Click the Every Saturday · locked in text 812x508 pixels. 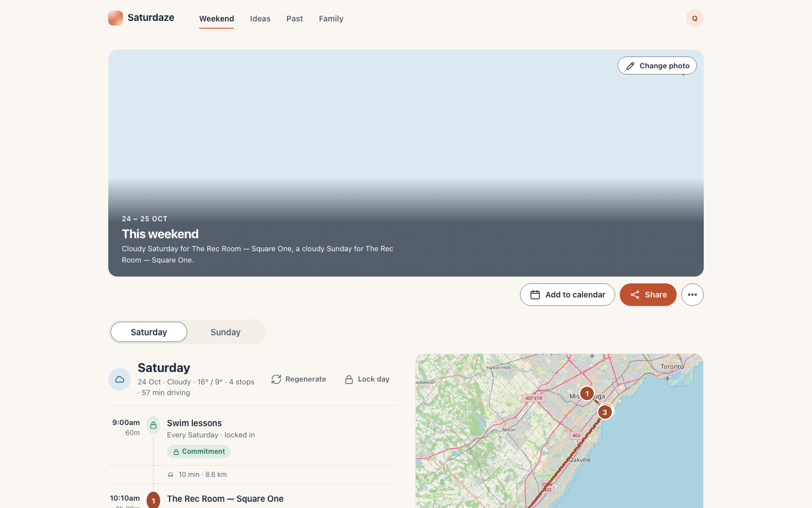(x=211, y=435)
